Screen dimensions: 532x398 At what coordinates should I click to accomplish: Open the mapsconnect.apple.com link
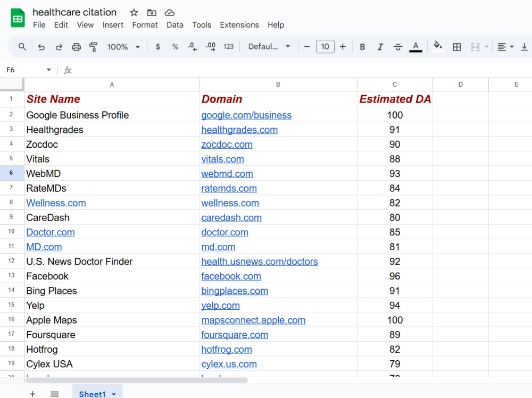point(253,320)
